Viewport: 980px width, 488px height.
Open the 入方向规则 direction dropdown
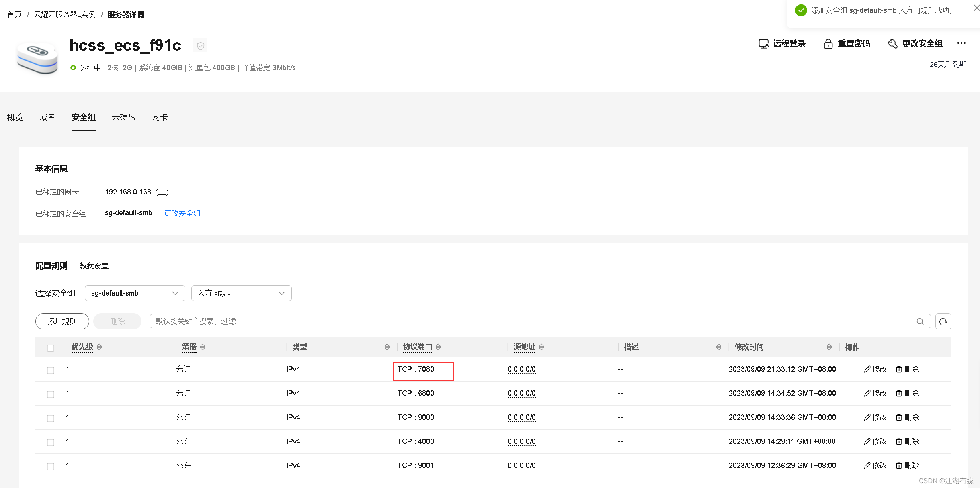(x=242, y=293)
